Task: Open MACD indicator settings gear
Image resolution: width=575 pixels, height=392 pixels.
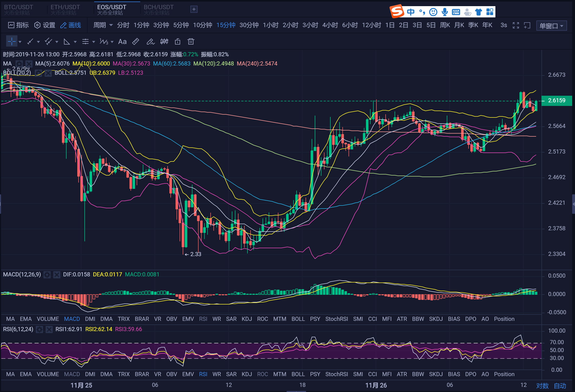Action: 47,275
